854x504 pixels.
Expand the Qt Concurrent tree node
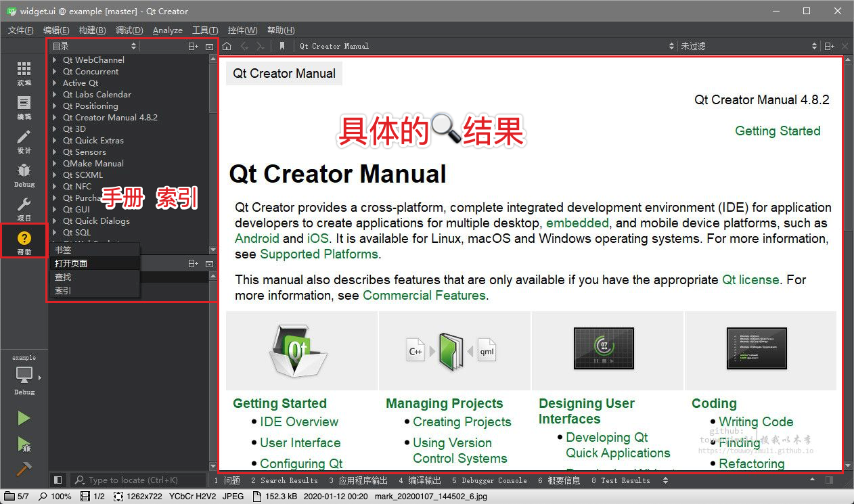pyautogui.click(x=54, y=72)
